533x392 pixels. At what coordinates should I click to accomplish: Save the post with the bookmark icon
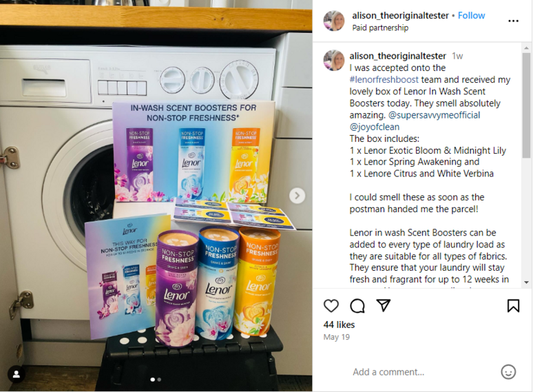[513, 305]
